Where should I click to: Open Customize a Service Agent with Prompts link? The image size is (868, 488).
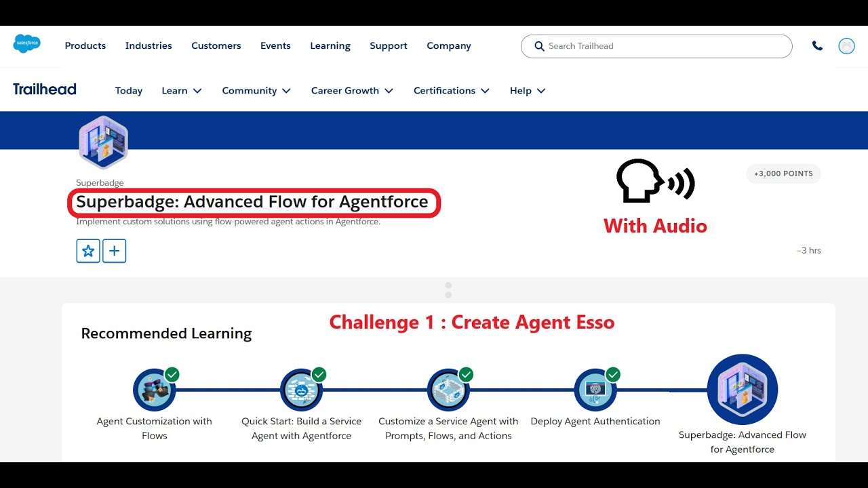(448, 428)
